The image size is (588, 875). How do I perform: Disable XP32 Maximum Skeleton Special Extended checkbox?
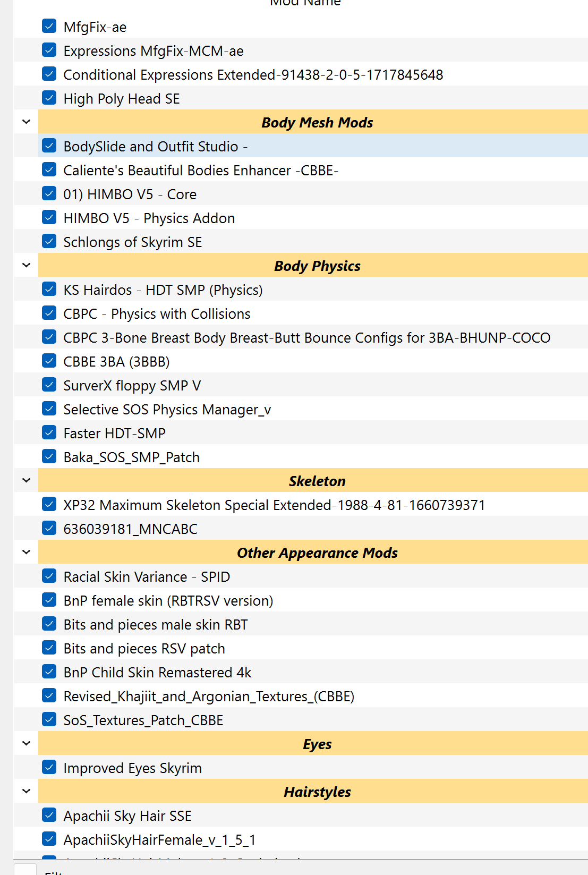pyautogui.click(x=49, y=504)
